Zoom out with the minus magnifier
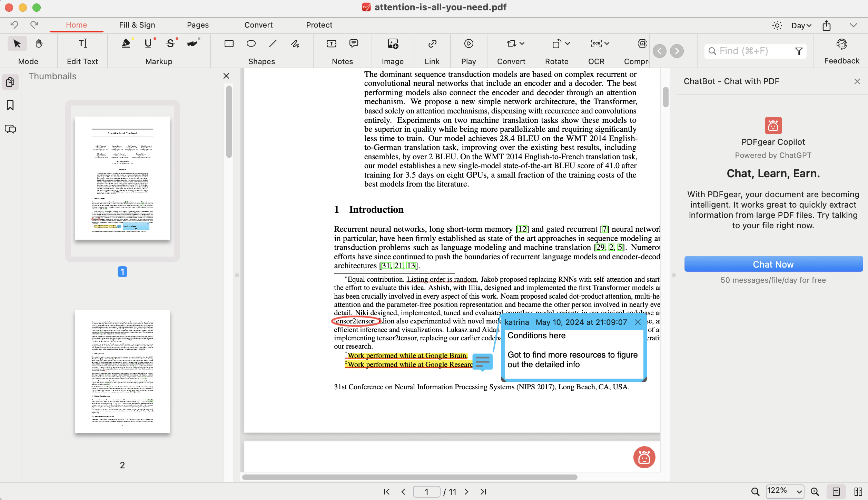 point(755,492)
